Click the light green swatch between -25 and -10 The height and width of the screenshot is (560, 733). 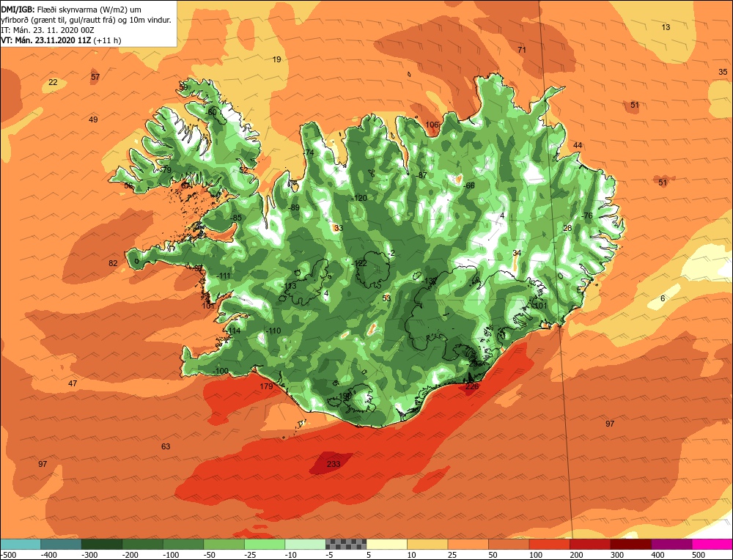point(265,544)
